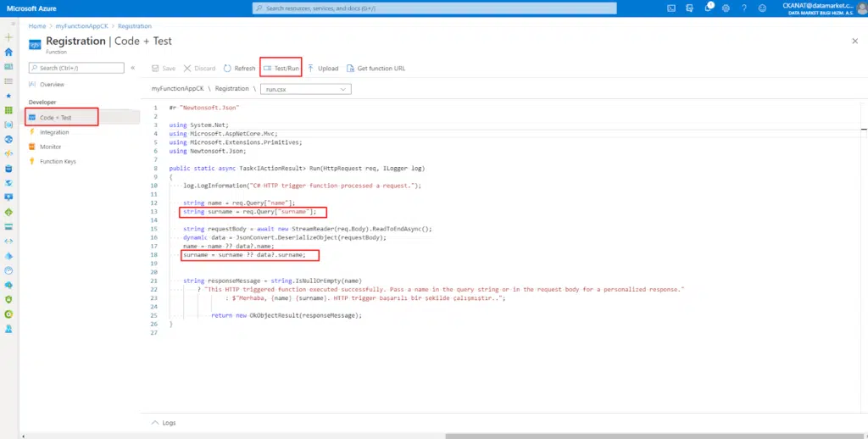
Task: Collapse the function menu with double chevron
Action: click(x=133, y=68)
